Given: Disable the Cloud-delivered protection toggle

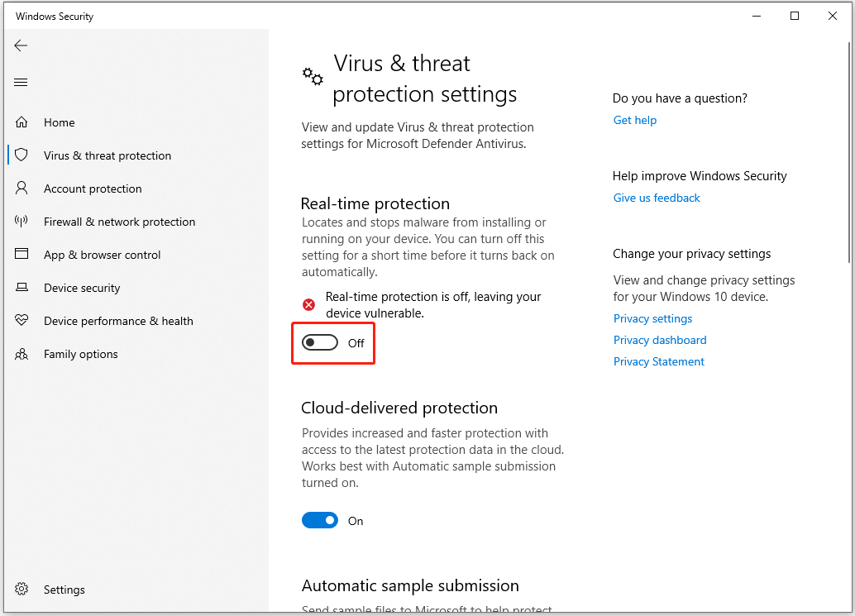Looking at the screenshot, I should 320,521.
